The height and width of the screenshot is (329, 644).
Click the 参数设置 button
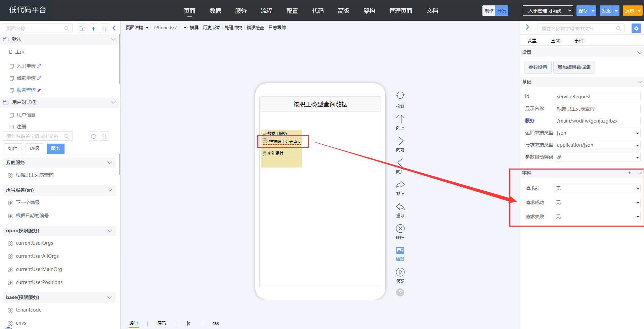(x=538, y=67)
